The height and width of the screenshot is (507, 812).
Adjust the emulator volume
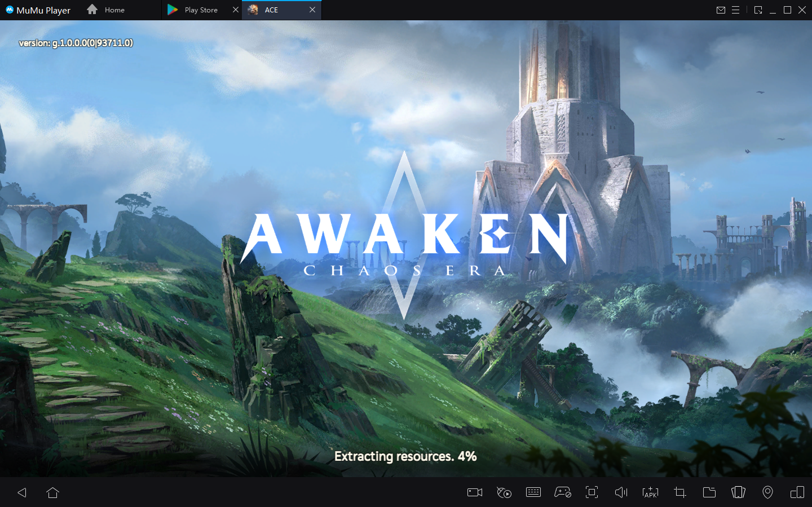[621, 492]
